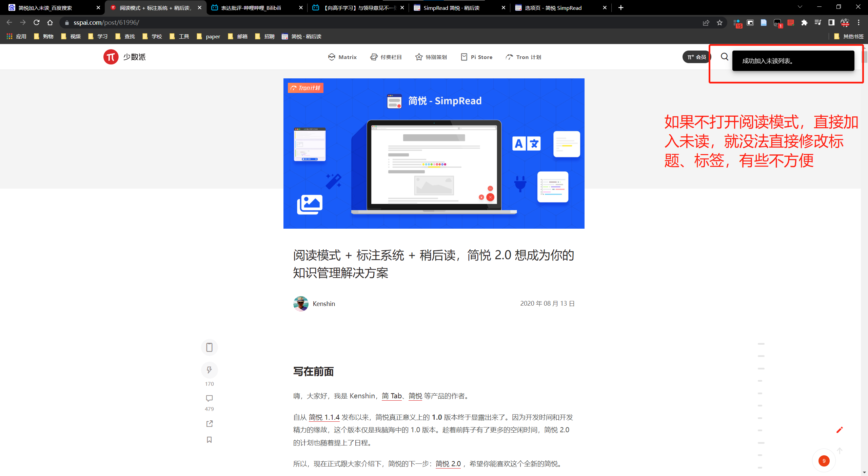Click the π+ 会员 membership button

click(x=696, y=57)
